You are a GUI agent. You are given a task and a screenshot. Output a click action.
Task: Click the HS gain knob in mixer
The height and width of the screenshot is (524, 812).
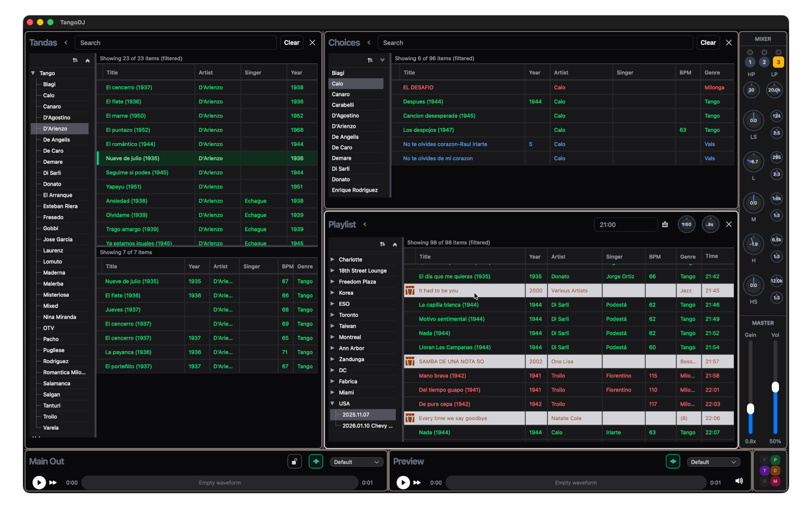[x=754, y=285]
